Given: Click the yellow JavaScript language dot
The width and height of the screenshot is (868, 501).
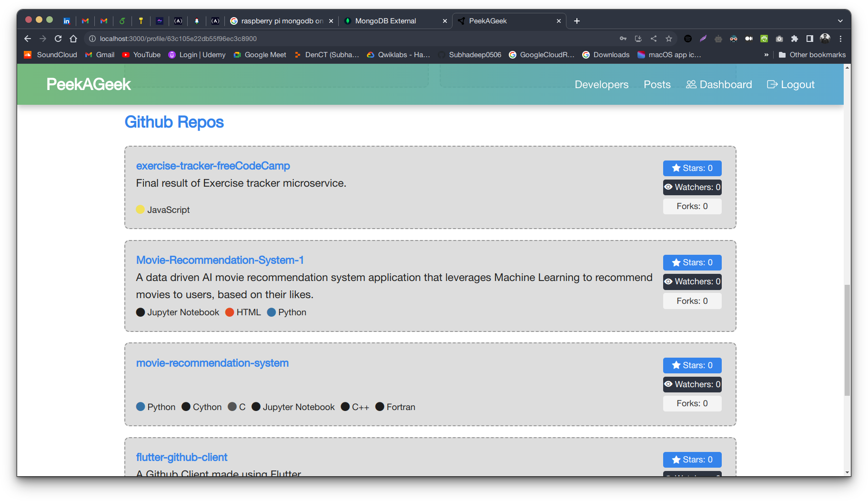Looking at the screenshot, I should click(x=140, y=210).
